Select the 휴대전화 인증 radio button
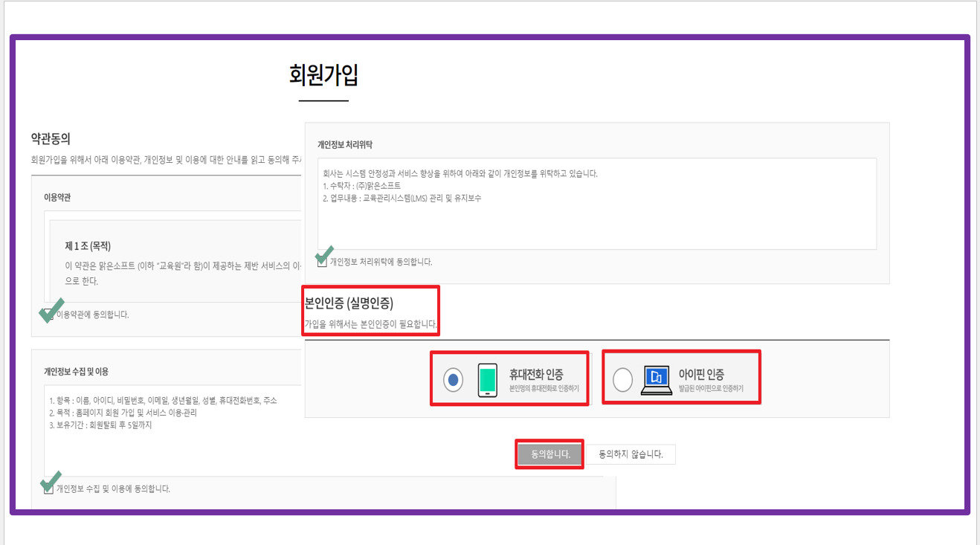The width and height of the screenshot is (980, 545). (453, 380)
